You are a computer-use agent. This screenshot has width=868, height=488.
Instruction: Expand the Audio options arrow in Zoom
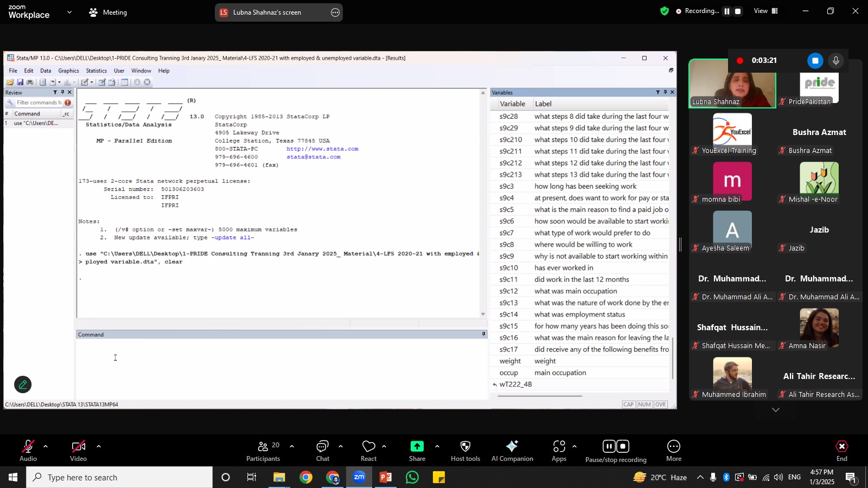point(46,447)
